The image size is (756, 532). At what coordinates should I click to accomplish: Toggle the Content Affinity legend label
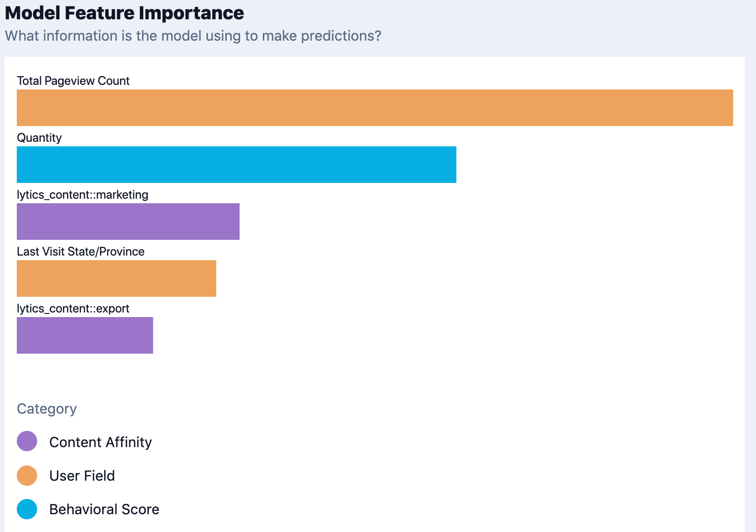click(101, 442)
